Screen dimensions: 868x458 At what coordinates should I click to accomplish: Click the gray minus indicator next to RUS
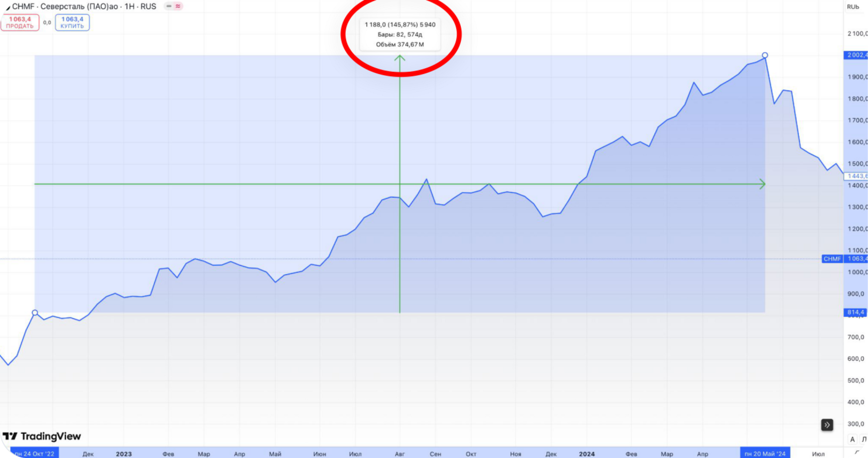[x=169, y=6]
